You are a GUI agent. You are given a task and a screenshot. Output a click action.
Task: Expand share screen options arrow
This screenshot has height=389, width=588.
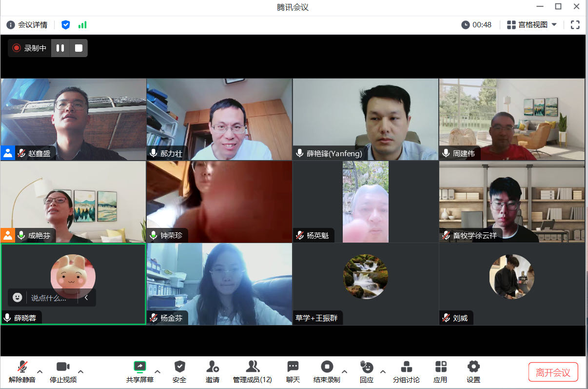pos(157,371)
